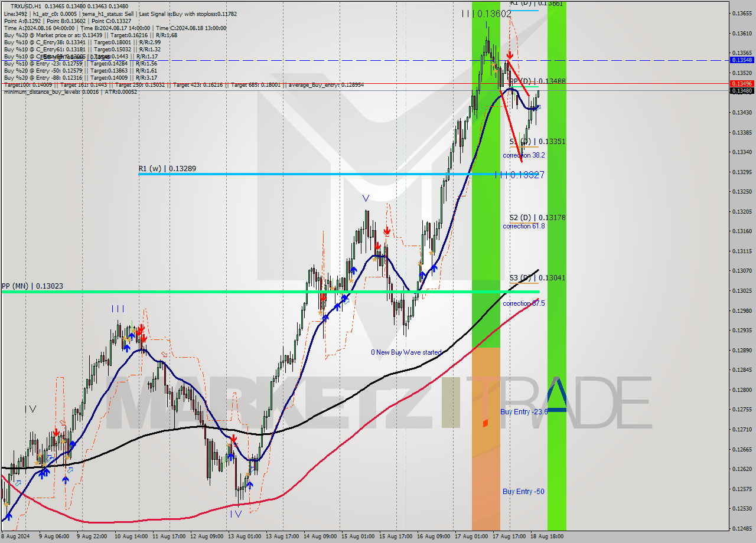Select the 'S3 (D) | 0.13041' support label
This screenshot has width=756, height=543.
point(537,277)
